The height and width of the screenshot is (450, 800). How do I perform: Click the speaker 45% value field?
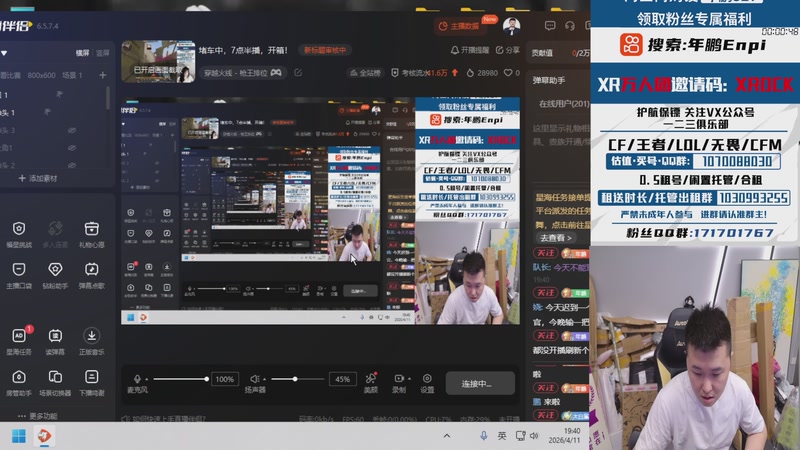[342, 379]
